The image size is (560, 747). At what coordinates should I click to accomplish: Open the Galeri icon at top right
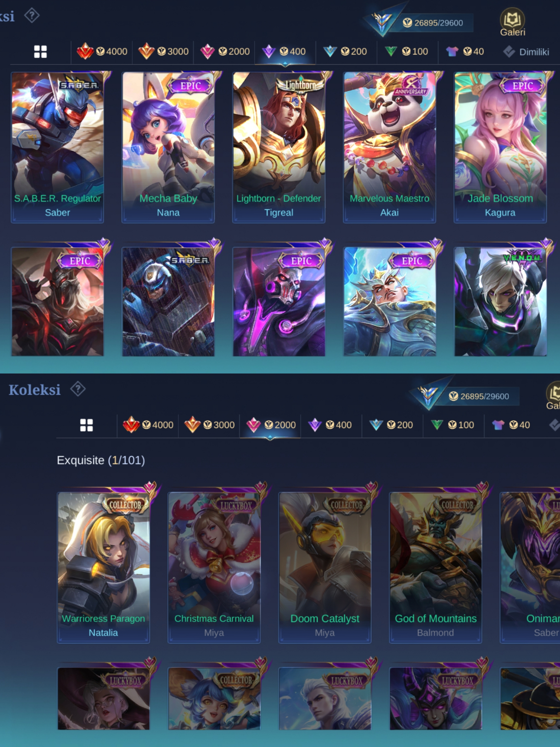[512, 22]
